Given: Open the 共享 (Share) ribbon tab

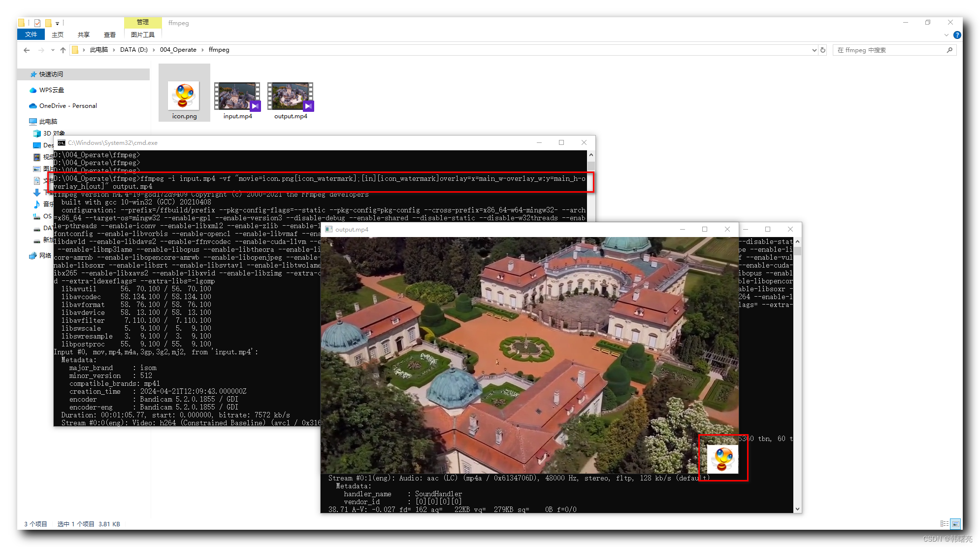Looking at the screenshot, I should click(84, 34).
